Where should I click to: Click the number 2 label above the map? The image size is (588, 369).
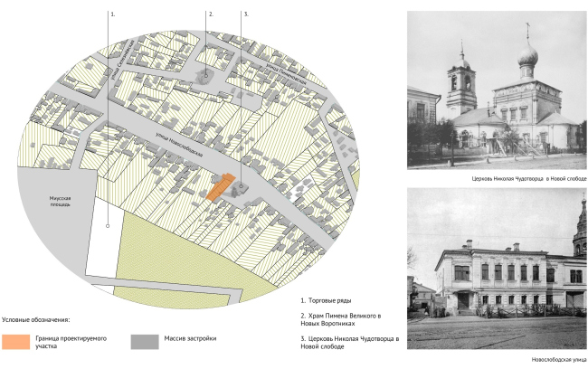point(211,14)
